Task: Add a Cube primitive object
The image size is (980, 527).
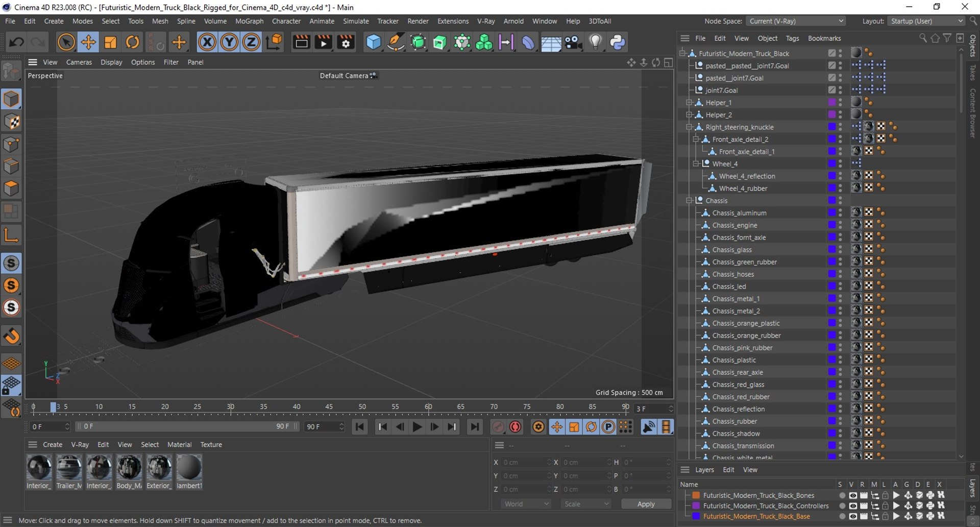Action: [x=374, y=42]
